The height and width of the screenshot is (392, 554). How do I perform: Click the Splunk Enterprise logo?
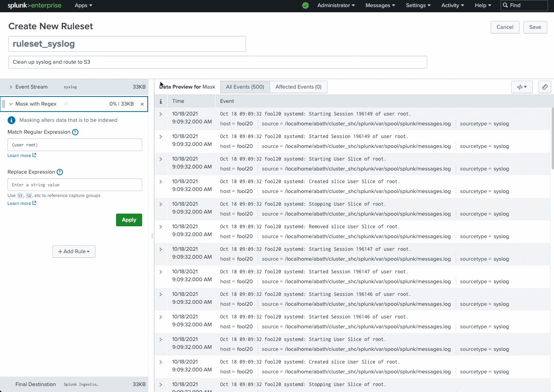[x=34, y=6]
